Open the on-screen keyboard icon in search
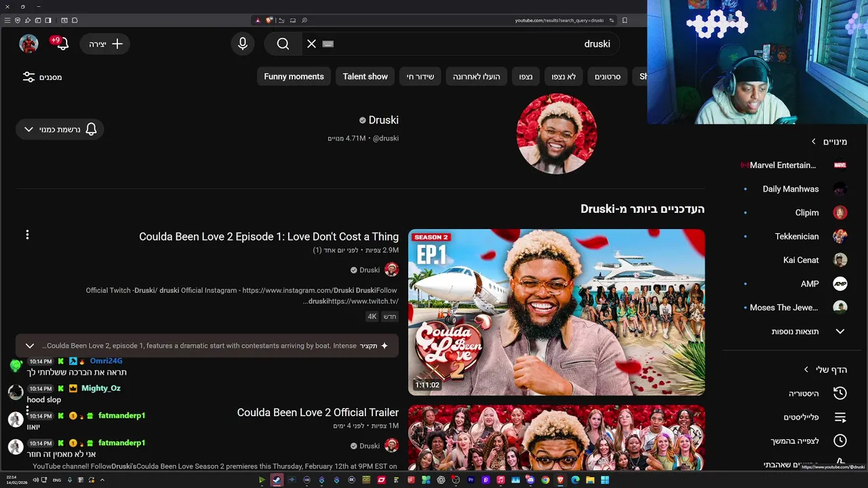Viewport: 868px width, 488px height. point(328,43)
